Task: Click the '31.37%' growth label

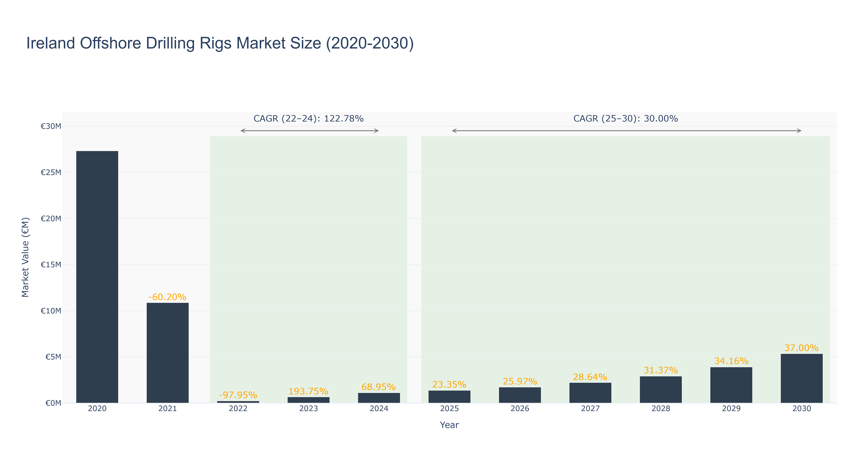Action: 661,370
